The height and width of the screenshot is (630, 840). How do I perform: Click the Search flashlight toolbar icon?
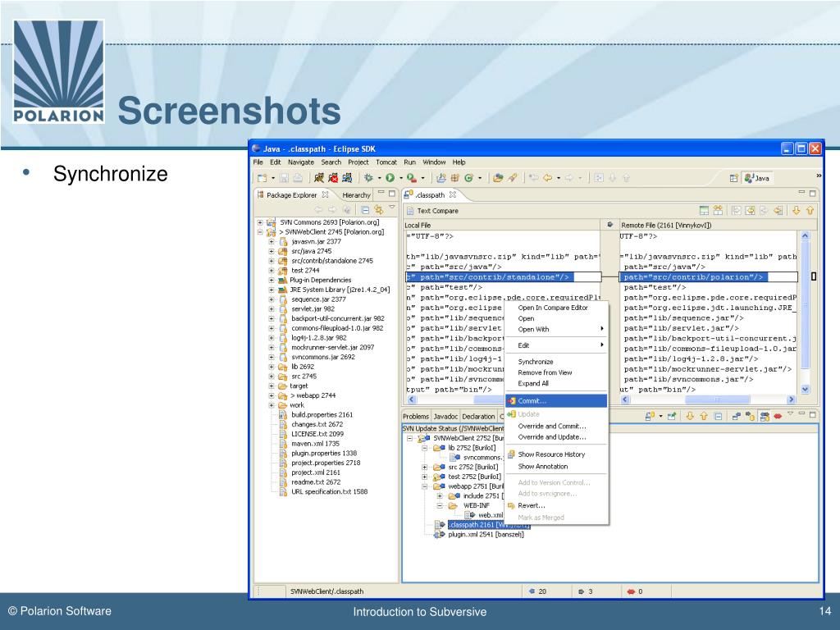click(513, 178)
